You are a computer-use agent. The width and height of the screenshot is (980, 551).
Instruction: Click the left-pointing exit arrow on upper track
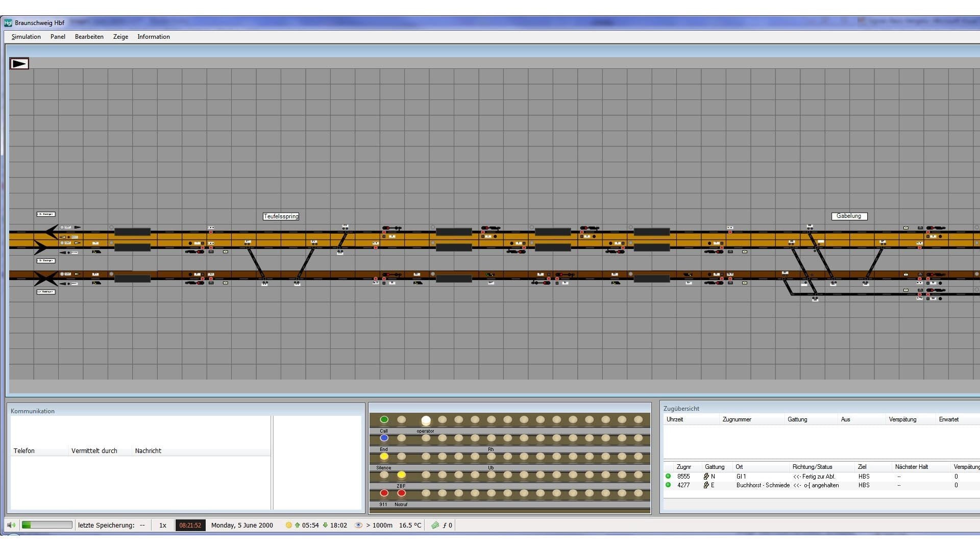[x=51, y=232]
